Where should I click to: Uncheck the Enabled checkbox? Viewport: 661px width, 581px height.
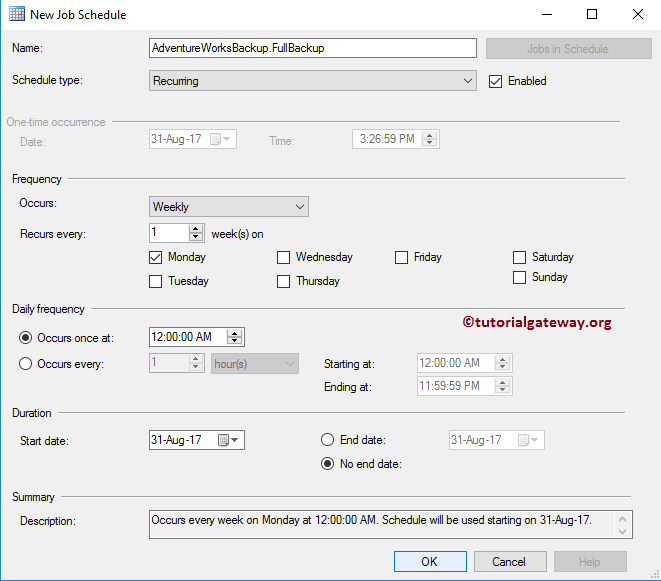click(x=495, y=81)
